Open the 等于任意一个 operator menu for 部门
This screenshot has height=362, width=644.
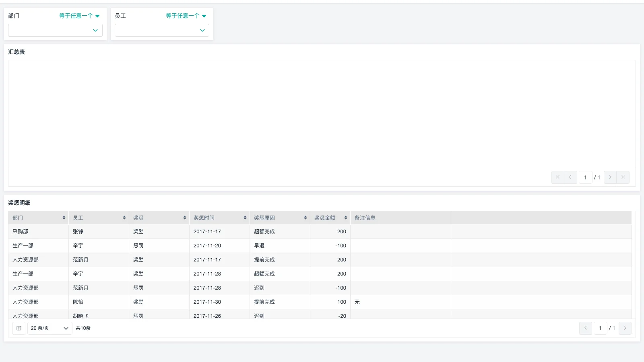point(79,16)
